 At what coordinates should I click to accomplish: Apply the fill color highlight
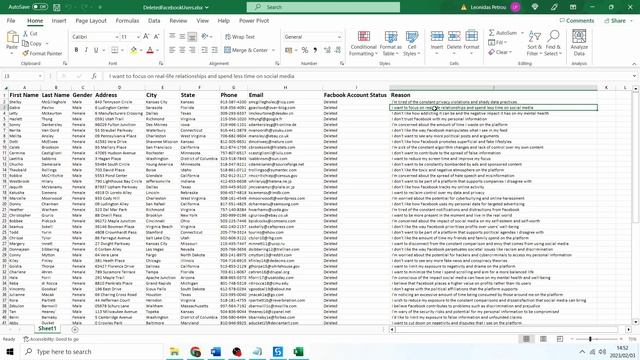click(133, 50)
